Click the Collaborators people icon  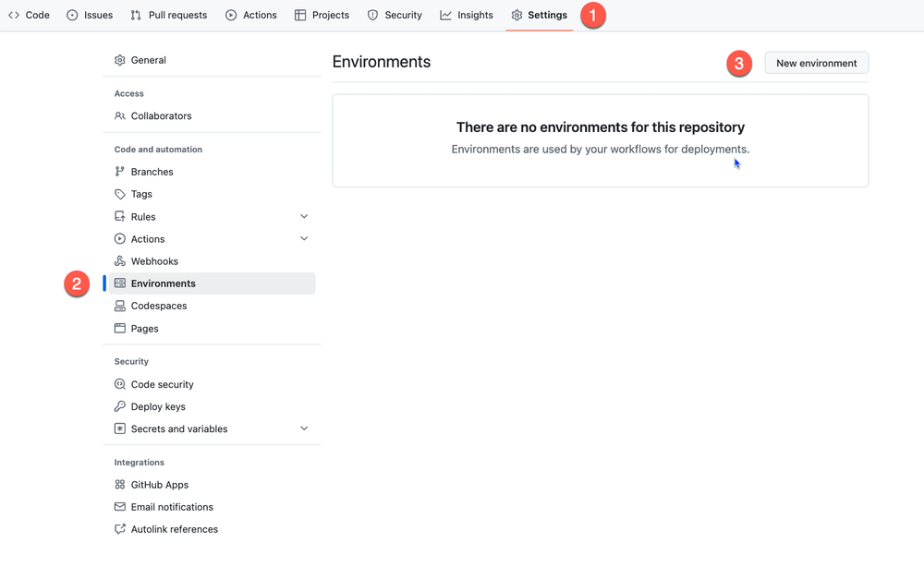click(x=119, y=116)
